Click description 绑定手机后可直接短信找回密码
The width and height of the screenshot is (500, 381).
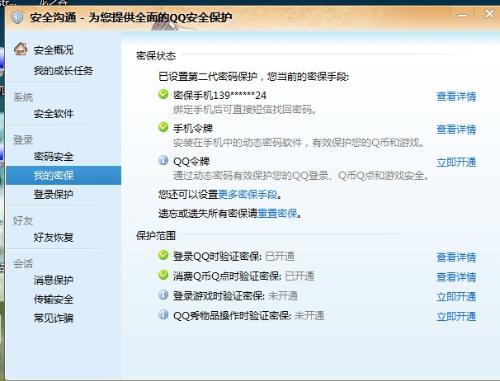point(244,109)
